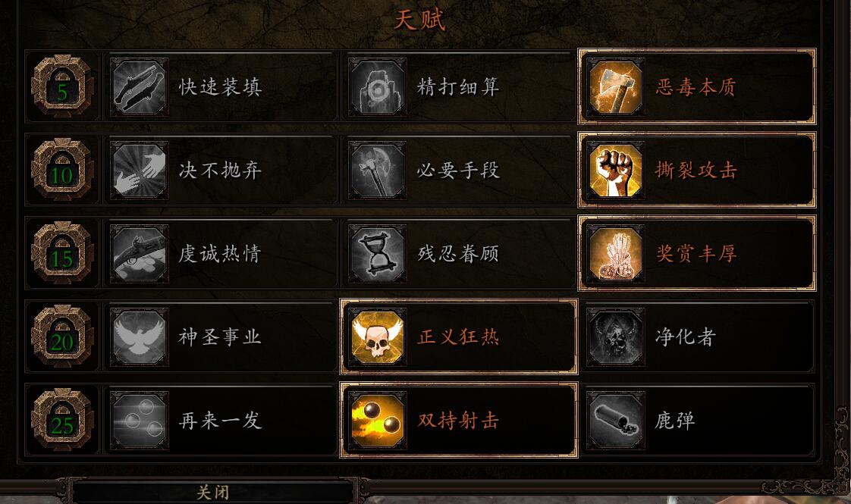Pick the 奖赏丰厚 crystal talent icon
The image size is (851, 504).
[x=615, y=253]
